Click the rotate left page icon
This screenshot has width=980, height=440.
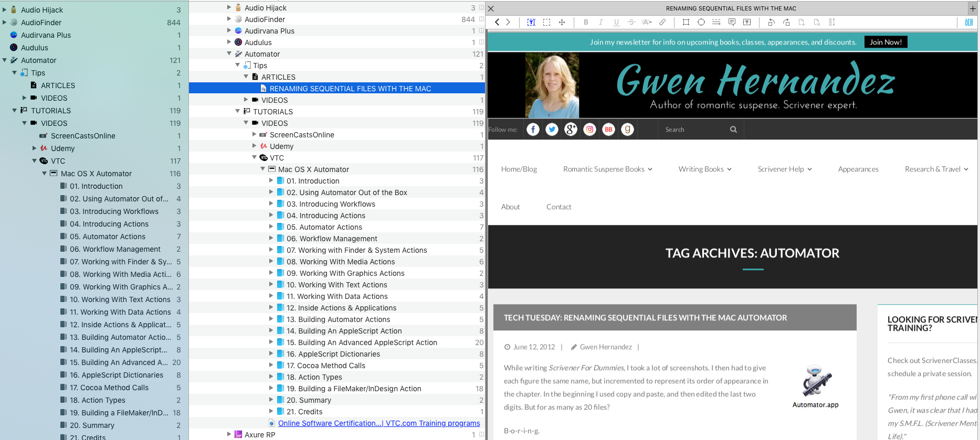coord(771,22)
